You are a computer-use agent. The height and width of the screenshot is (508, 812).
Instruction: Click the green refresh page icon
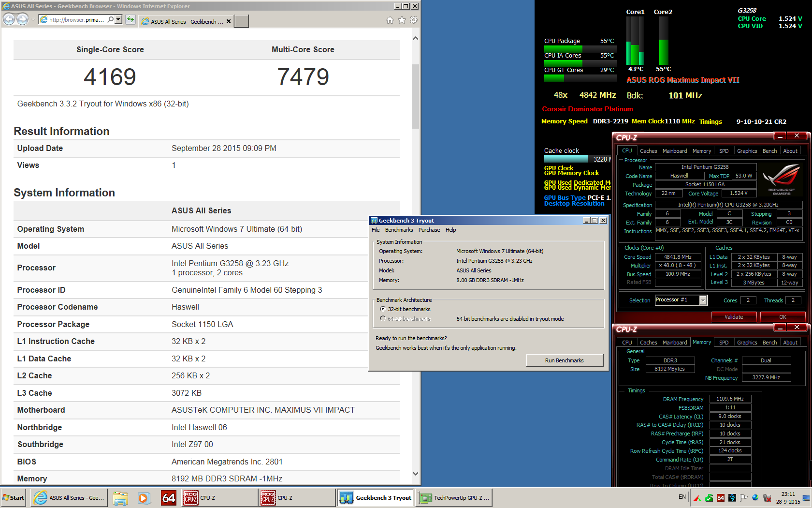click(130, 20)
